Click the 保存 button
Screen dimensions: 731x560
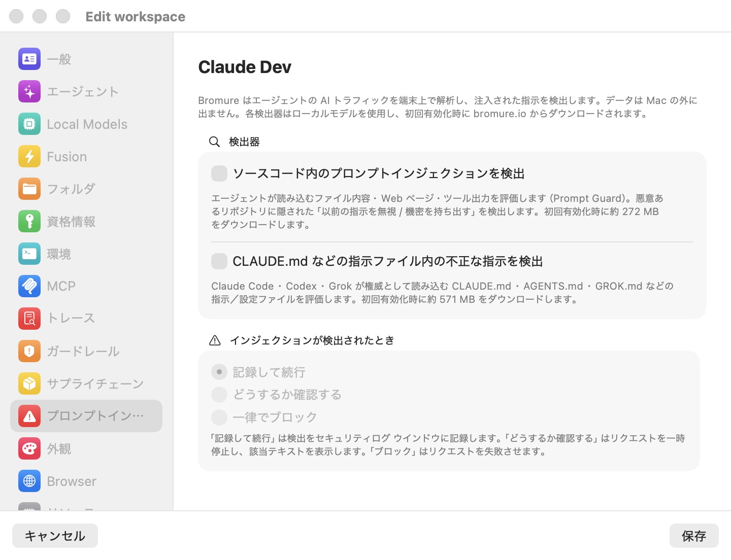694,536
